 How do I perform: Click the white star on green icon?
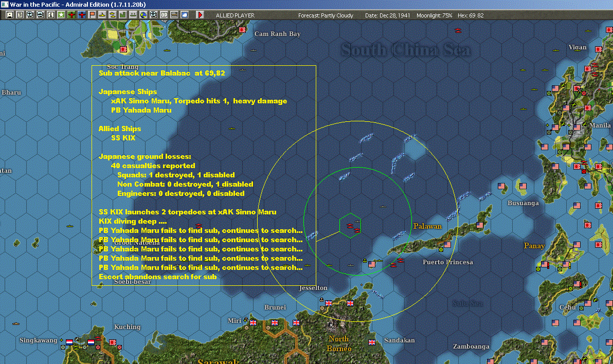61,15
